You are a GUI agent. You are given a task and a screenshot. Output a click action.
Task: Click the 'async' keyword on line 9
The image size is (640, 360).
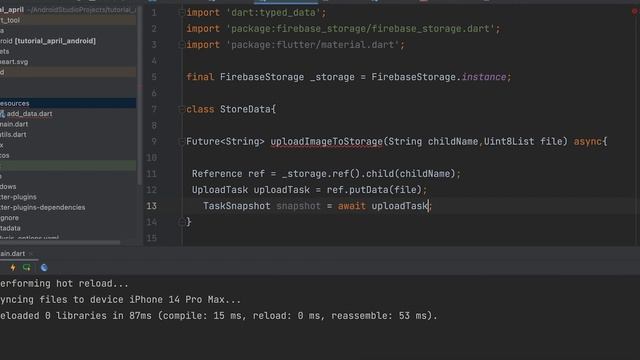point(587,142)
